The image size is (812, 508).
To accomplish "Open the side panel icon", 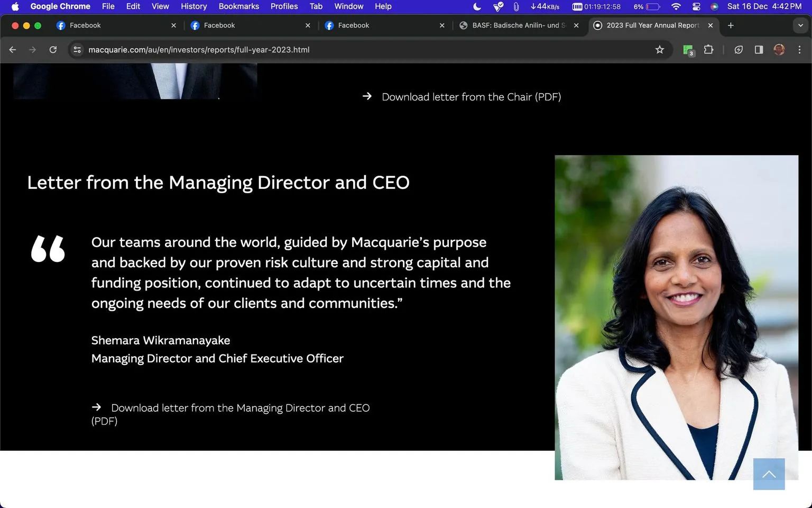I will [x=759, y=49].
